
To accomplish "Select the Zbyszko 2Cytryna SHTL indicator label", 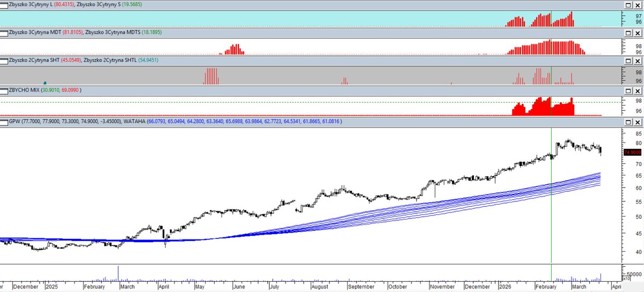I will click(x=109, y=61).
